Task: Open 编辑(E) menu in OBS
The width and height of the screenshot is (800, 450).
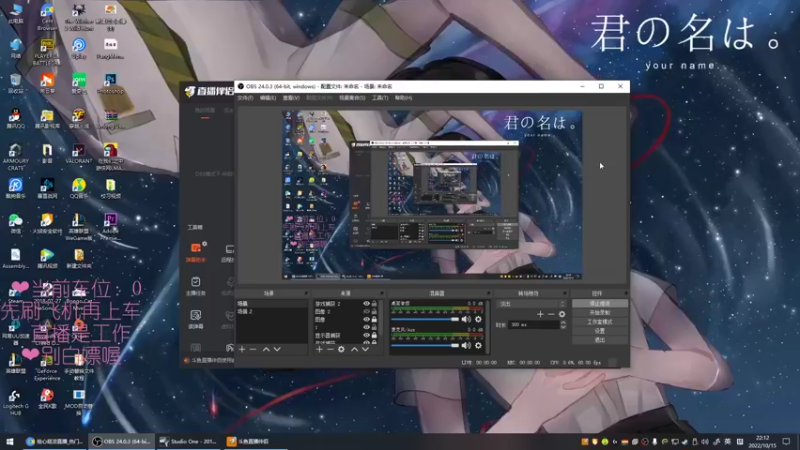Action: point(268,98)
